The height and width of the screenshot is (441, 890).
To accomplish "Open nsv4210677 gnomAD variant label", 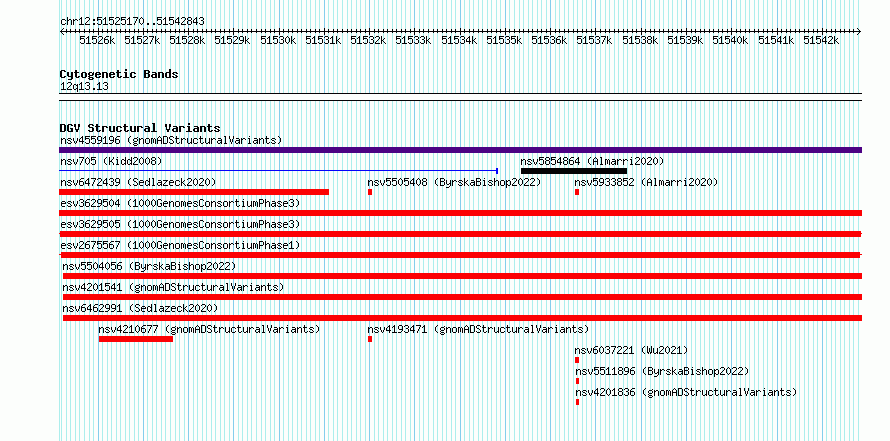I will click(209, 329).
